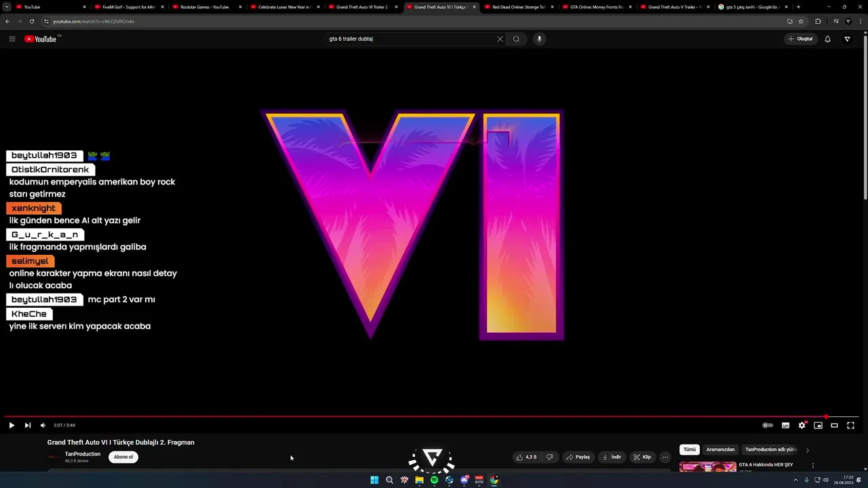Screen dimensions: 868x488
Task: Switch to the Red Dead Online tab
Action: 518,7
